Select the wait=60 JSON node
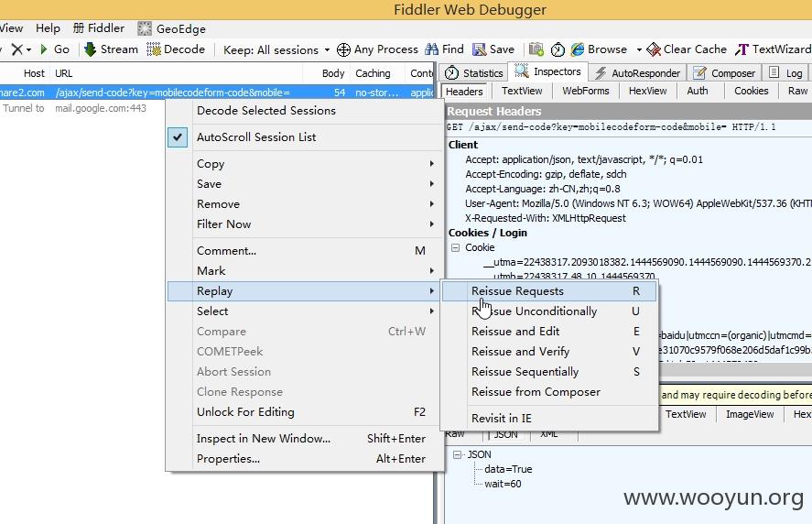812x524 pixels. pos(503,484)
